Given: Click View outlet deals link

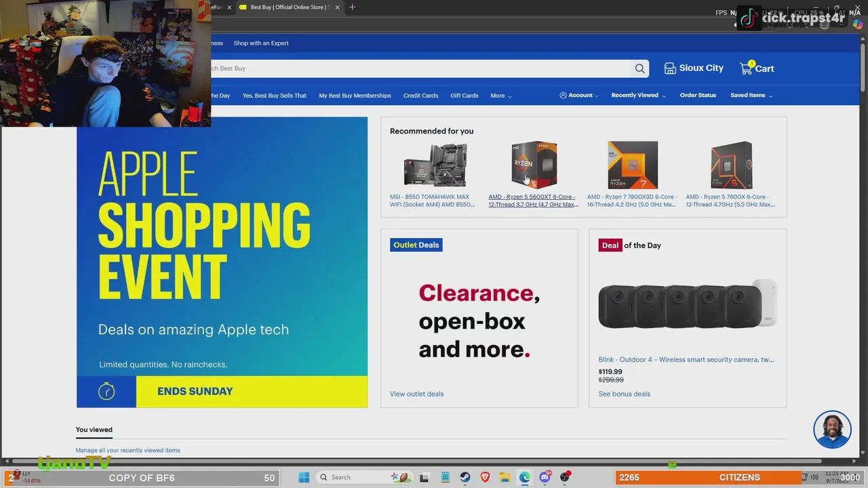Looking at the screenshot, I should (x=416, y=394).
